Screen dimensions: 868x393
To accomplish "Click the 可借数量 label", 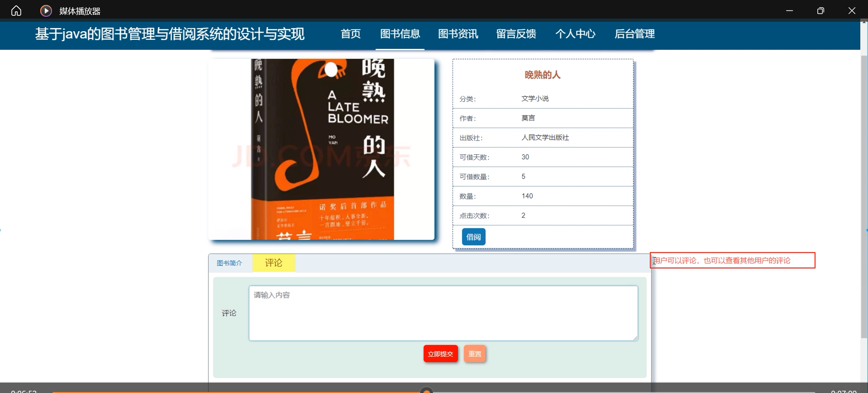I will (474, 177).
